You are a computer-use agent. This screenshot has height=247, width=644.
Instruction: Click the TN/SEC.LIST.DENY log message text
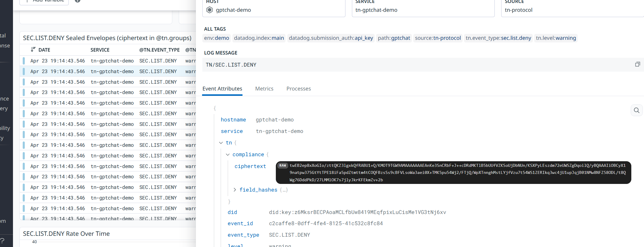coord(231,65)
